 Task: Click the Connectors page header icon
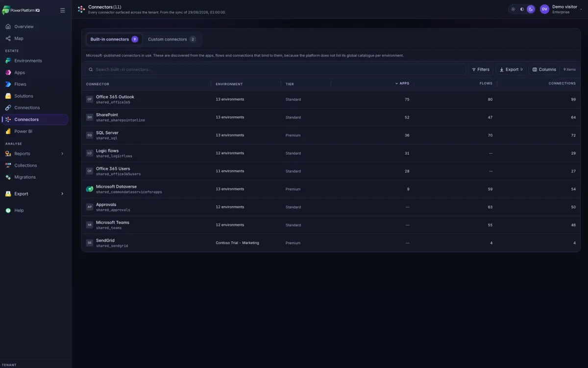[x=81, y=9]
